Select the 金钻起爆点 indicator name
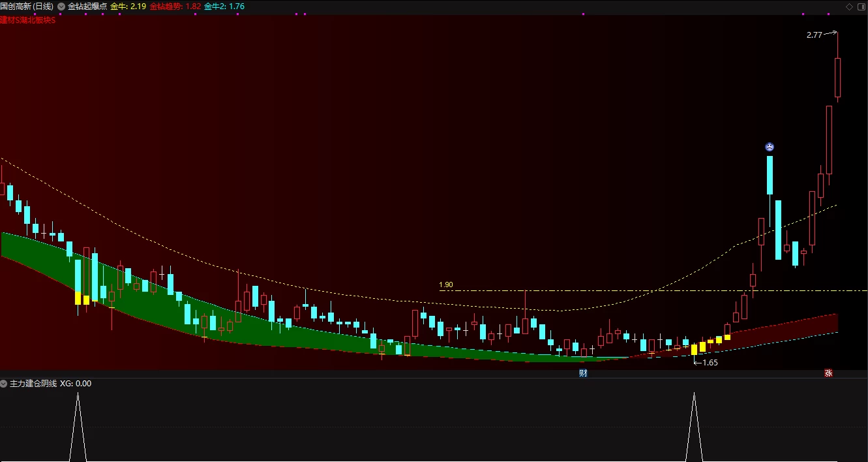The height and width of the screenshot is (462, 868). [87, 6]
